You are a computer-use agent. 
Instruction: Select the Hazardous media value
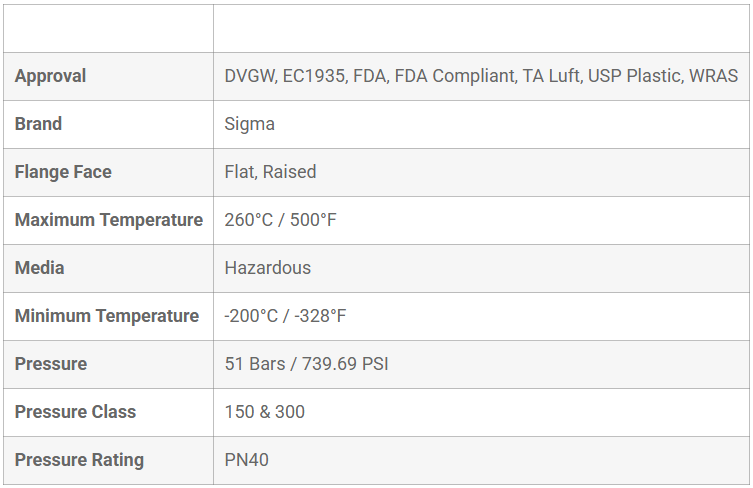click(268, 268)
